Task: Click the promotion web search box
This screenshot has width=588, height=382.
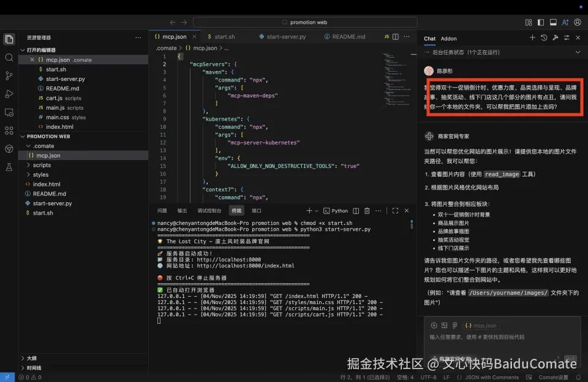Action: pyautogui.click(x=305, y=23)
